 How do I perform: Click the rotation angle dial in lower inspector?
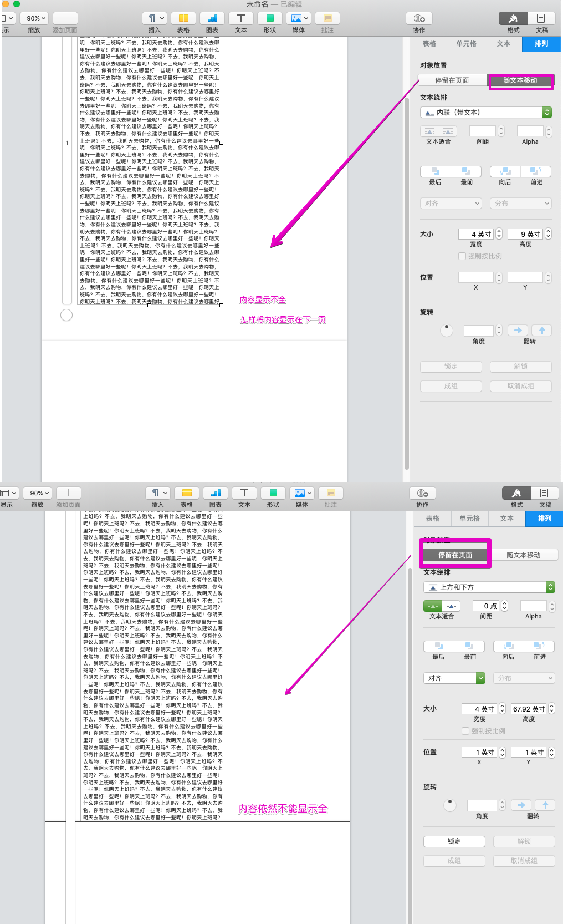coord(450,805)
